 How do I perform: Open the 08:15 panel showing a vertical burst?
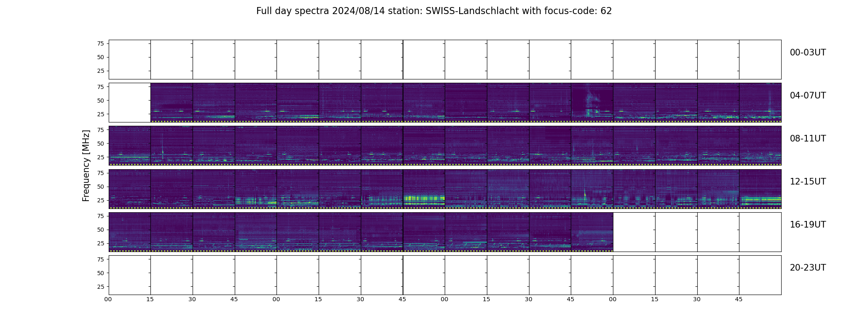click(172, 146)
